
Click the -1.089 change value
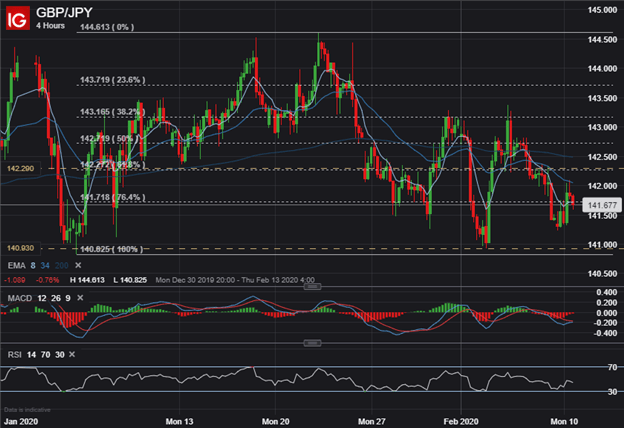[x=15, y=280]
